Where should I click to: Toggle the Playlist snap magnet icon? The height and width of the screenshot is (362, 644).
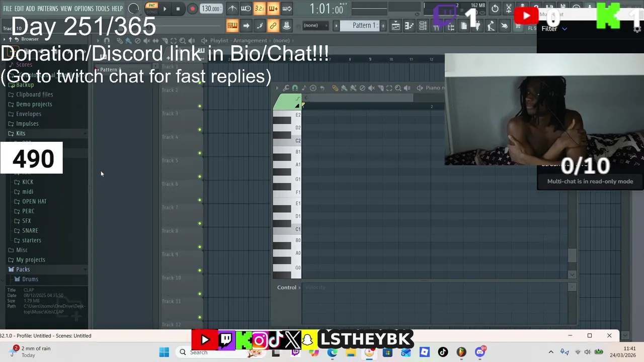(x=107, y=41)
